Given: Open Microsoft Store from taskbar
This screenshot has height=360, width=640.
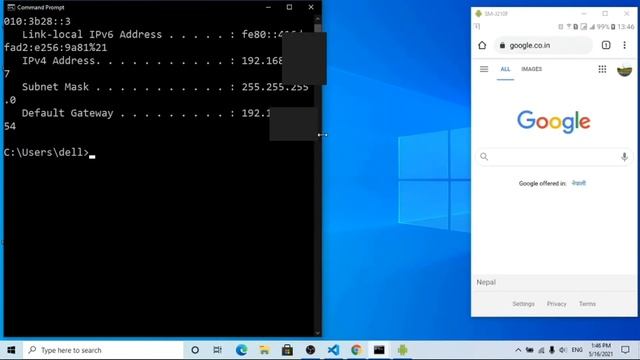Looking at the screenshot, I should coord(287,350).
